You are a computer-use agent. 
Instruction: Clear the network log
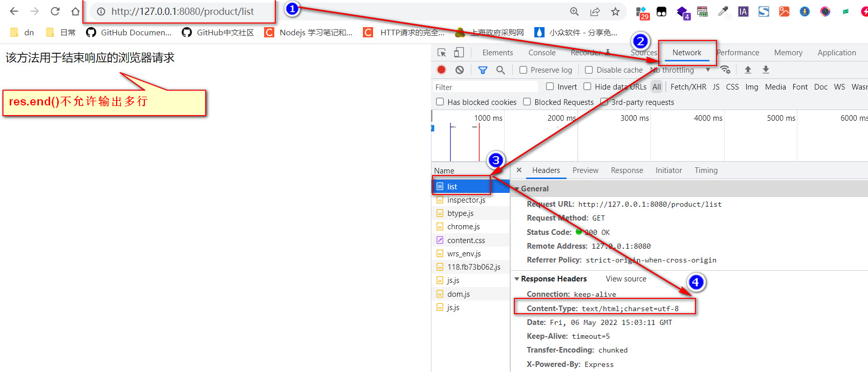coord(460,70)
